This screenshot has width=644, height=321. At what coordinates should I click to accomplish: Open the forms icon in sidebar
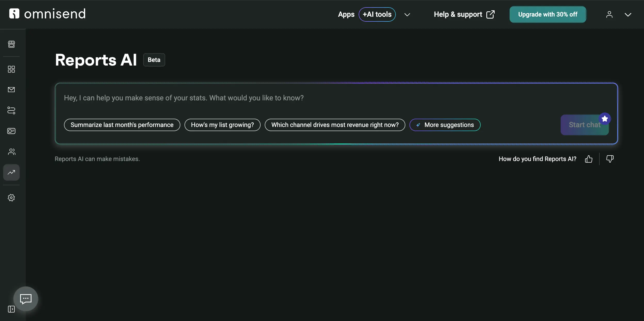(11, 131)
